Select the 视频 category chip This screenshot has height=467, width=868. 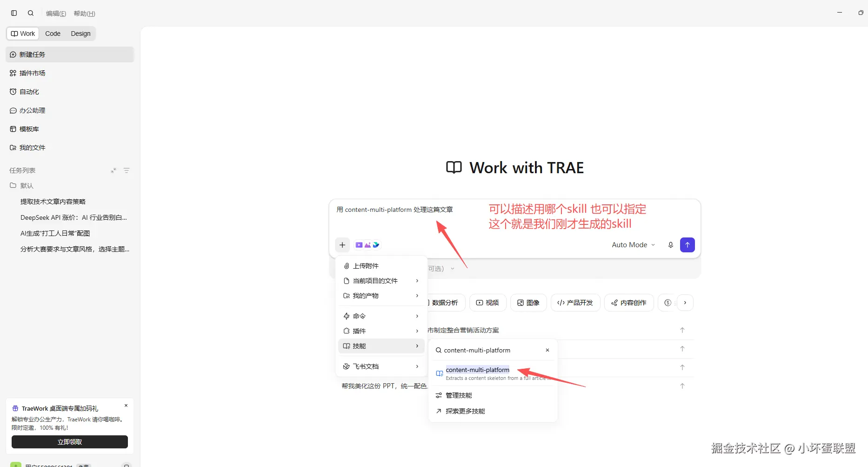coord(487,303)
